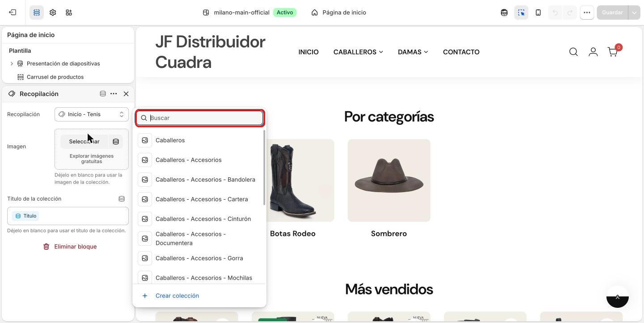This screenshot has height=323, width=644.
Task: Choose Caballeros collection
Action: click(x=199, y=140)
